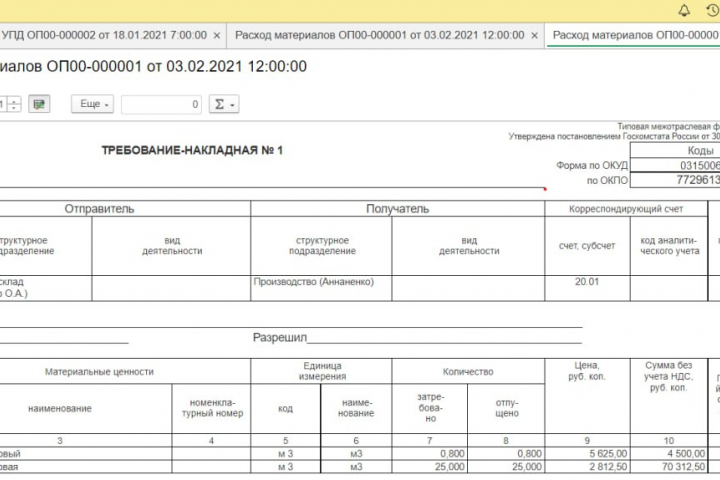
Task: Select the Материальные ценности header
Action: pos(99,372)
